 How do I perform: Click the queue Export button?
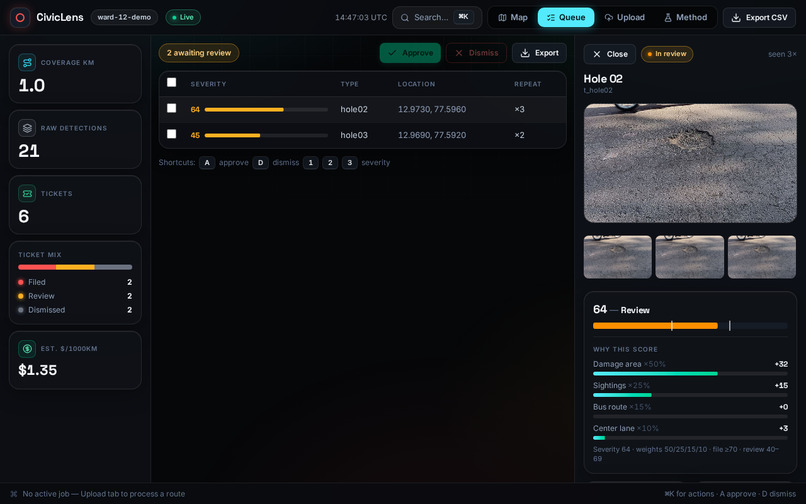(539, 53)
